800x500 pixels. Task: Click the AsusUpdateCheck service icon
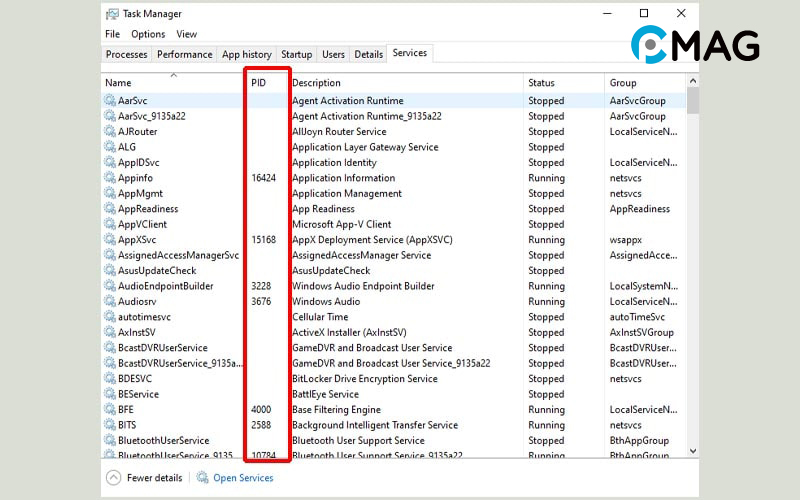click(x=110, y=270)
